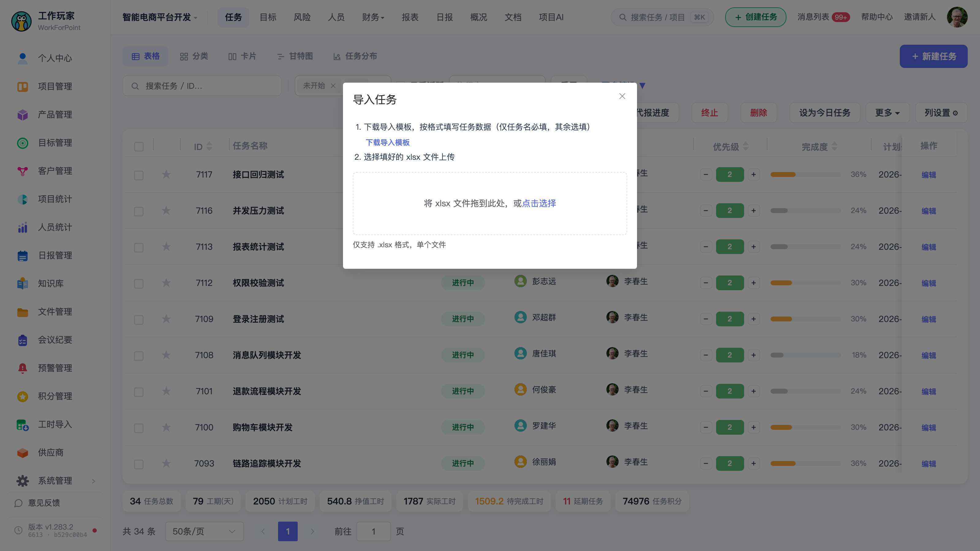Open 个人中心 in the sidebar

(55, 58)
